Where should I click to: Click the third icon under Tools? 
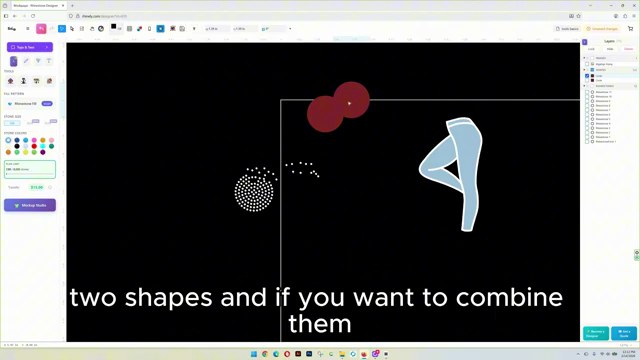36,81
